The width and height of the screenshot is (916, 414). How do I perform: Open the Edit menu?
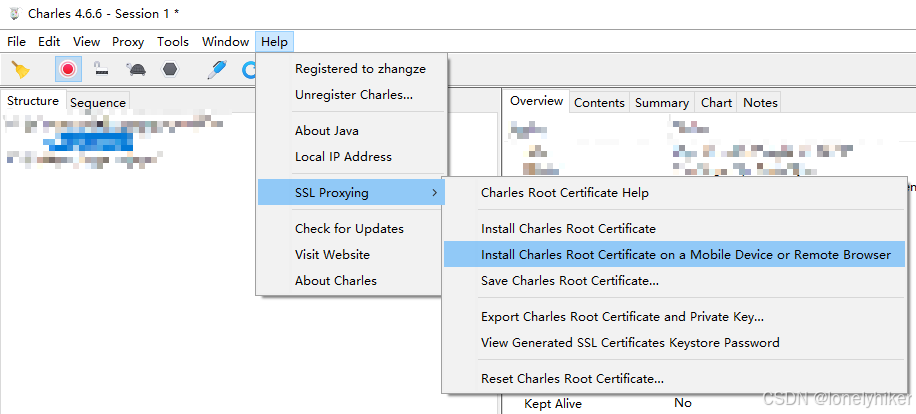(49, 41)
